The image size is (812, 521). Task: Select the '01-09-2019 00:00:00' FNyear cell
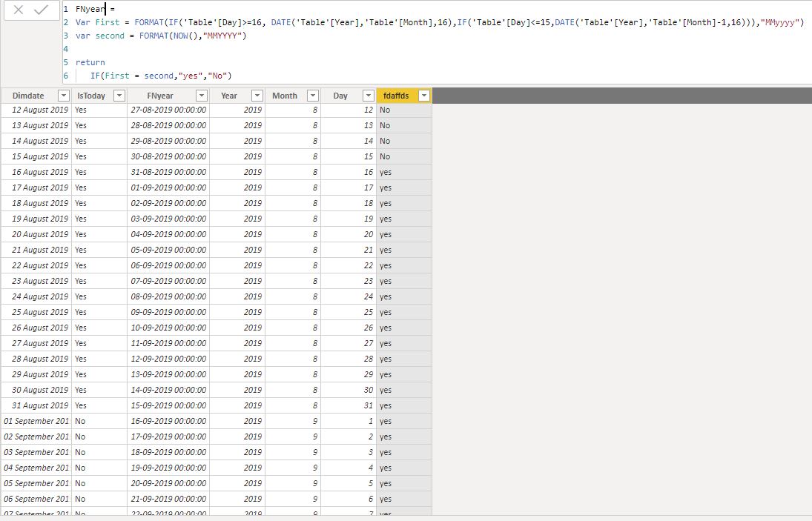point(168,188)
